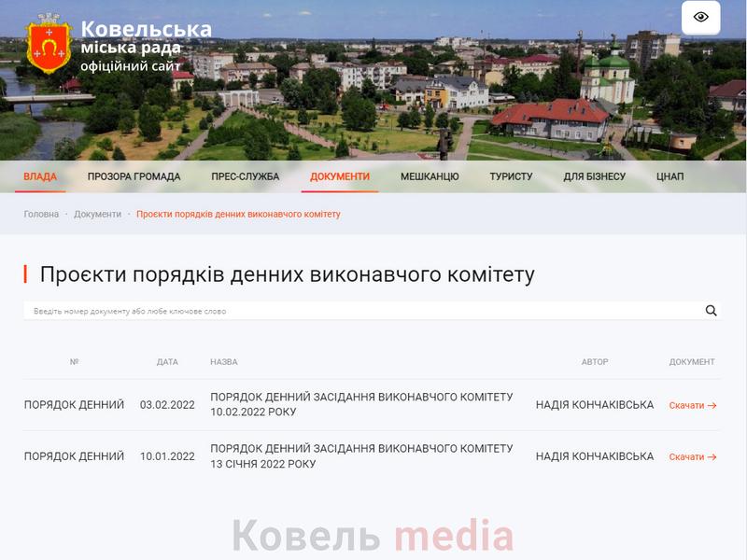Click the Kovel coat of arms logo
The height and width of the screenshot is (560, 747).
49,44
